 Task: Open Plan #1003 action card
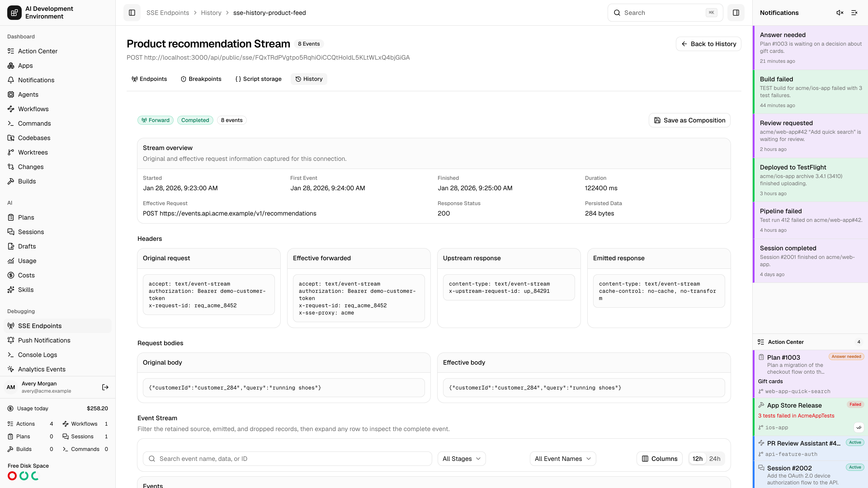(x=810, y=374)
